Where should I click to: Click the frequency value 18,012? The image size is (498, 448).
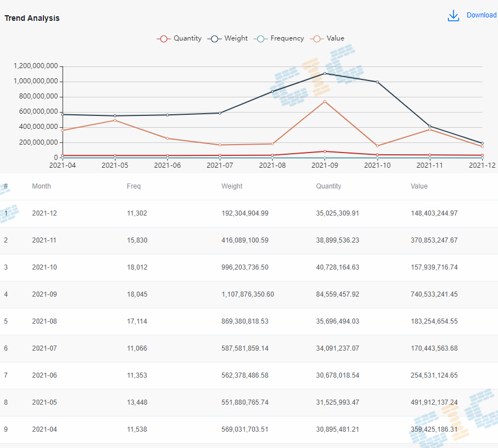click(x=137, y=267)
